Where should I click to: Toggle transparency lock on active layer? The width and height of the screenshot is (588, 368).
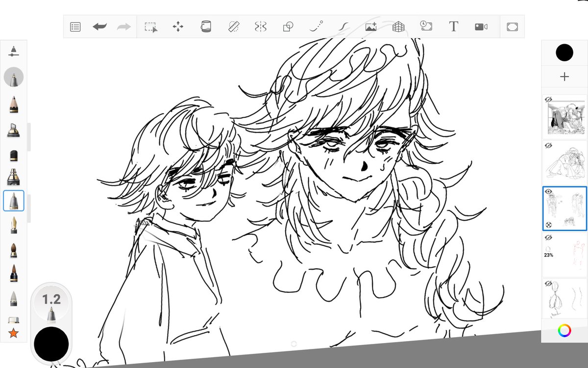(549, 225)
